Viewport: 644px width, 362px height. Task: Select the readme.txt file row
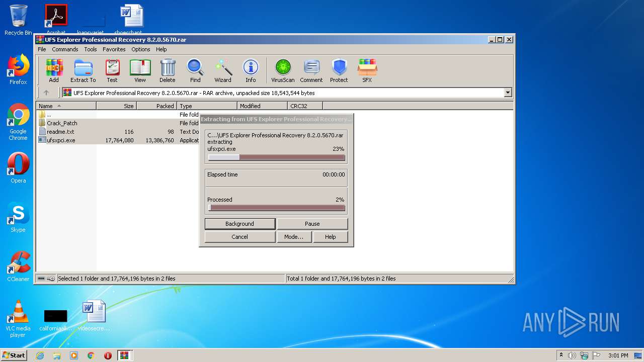(118, 132)
